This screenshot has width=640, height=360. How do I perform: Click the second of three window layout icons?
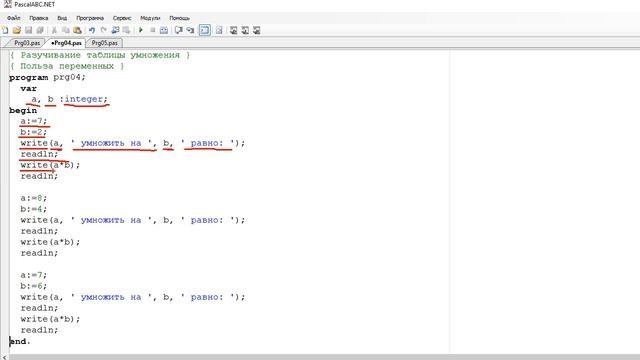click(x=245, y=30)
